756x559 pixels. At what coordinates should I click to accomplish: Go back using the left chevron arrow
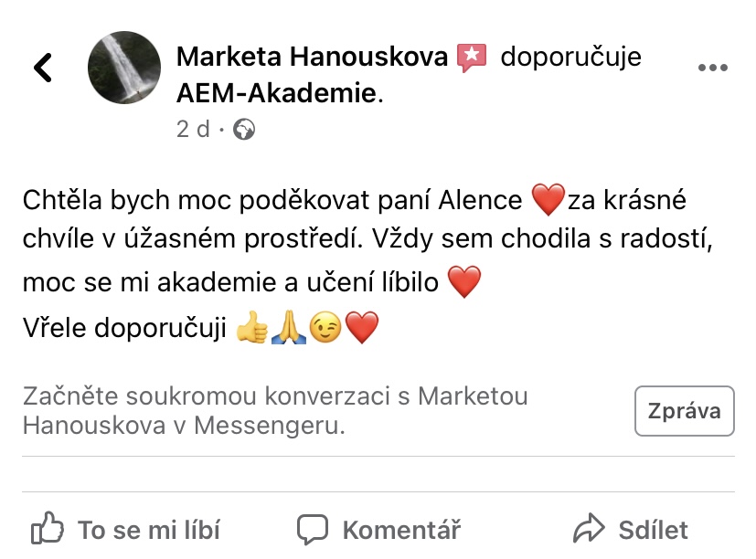[42, 68]
